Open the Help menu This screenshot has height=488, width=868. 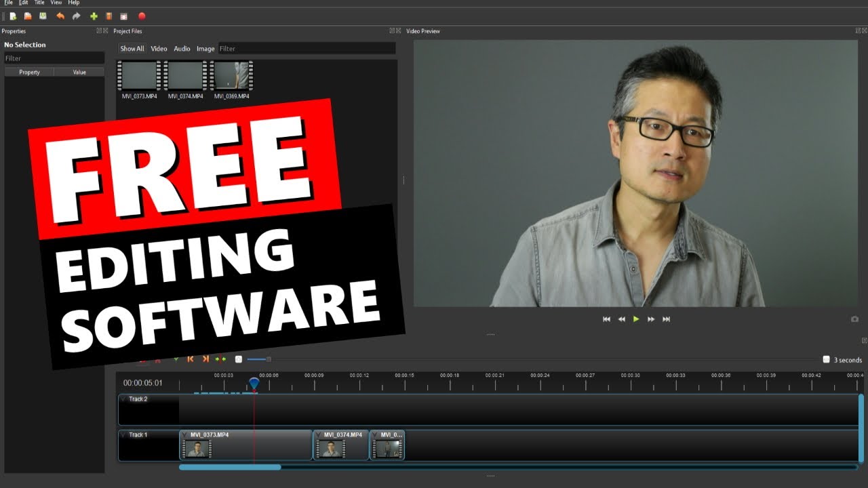[73, 3]
